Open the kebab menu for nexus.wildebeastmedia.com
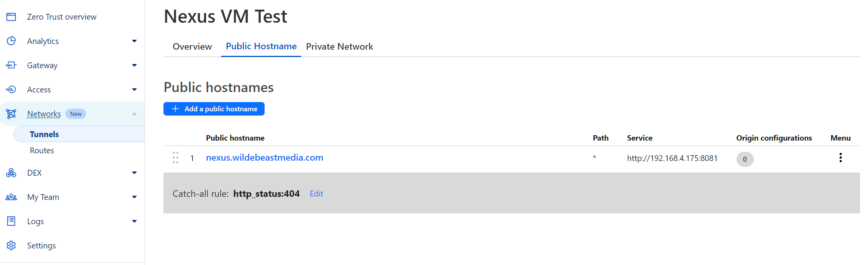 click(x=840, y=158)
